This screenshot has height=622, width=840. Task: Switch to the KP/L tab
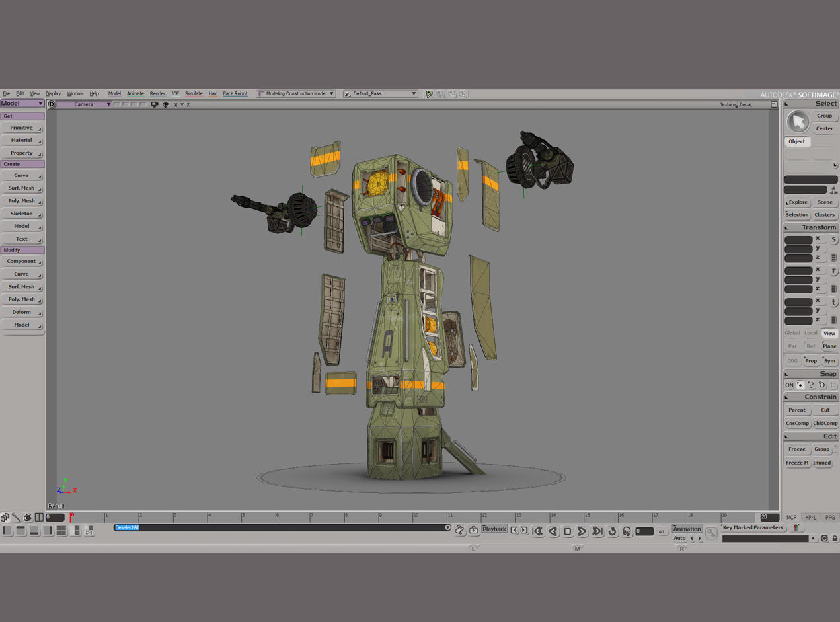[x=810, y=518]
